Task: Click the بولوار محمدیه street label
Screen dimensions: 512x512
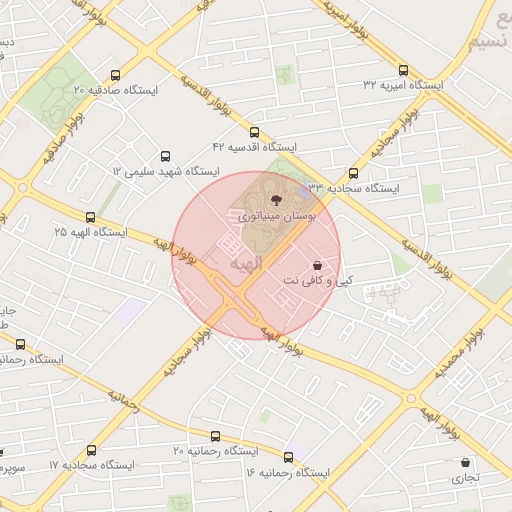Action: coord(459,353)
